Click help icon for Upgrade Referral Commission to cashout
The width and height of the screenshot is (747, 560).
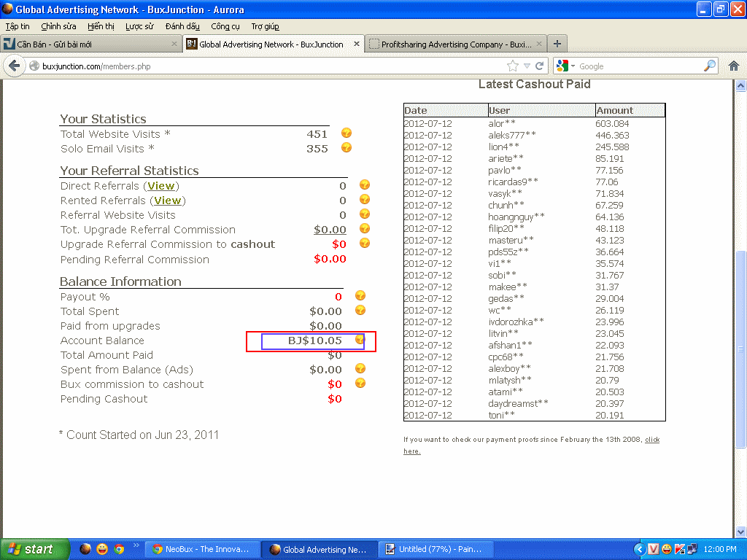[365, 244]
